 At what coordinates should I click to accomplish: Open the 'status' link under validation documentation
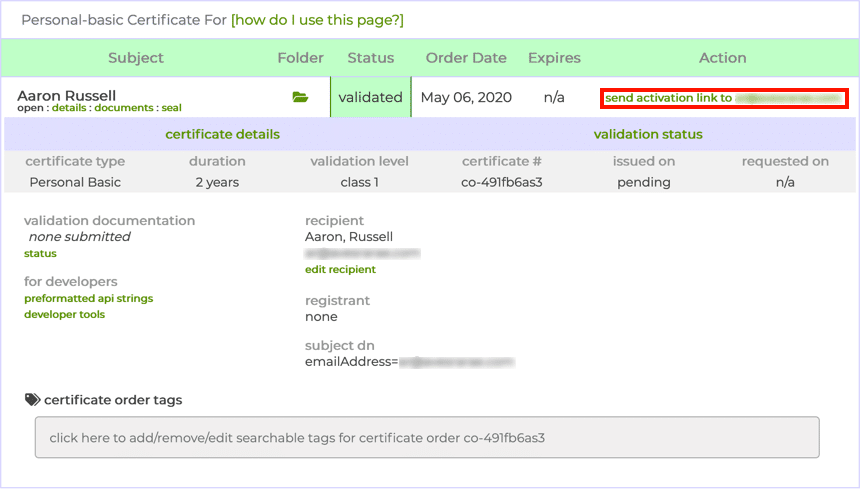pos(40,254)
